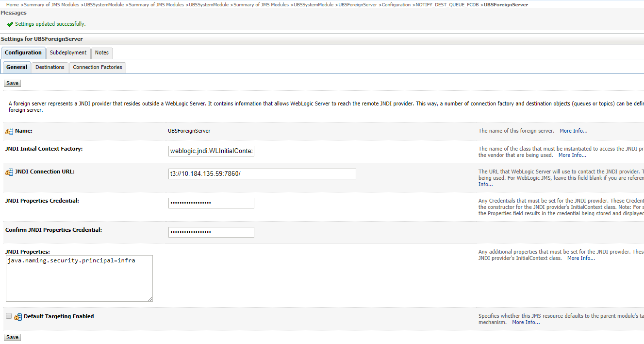Viewport: 644px width, 344px height.
Task: Open More Info link for JNDI Properties
Action: (581, 258)
